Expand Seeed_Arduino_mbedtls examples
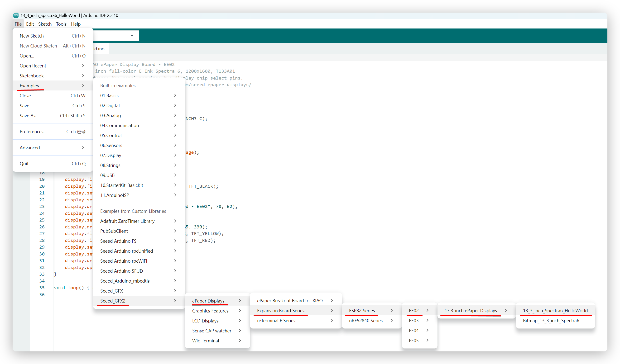 139,281
